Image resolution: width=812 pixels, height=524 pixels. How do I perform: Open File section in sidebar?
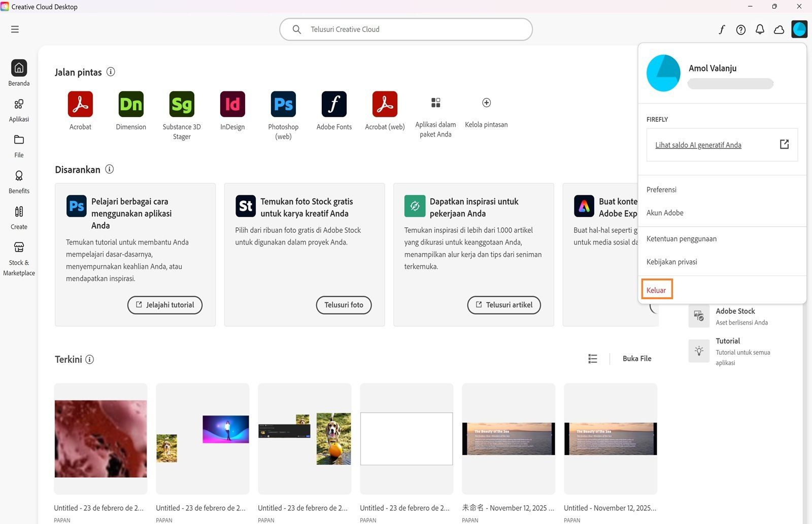coord(19,146)
